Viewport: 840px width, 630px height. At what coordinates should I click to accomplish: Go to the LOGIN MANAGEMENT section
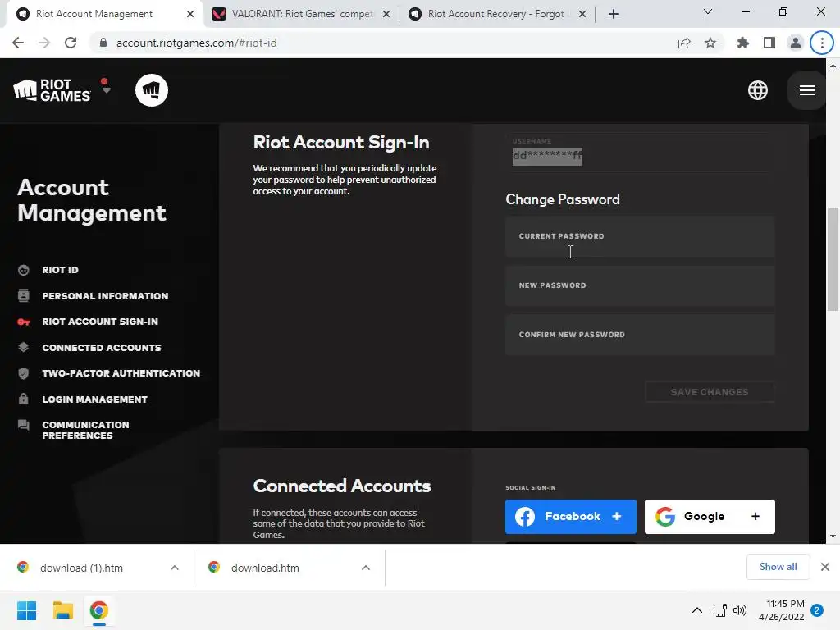pos(95,399)
